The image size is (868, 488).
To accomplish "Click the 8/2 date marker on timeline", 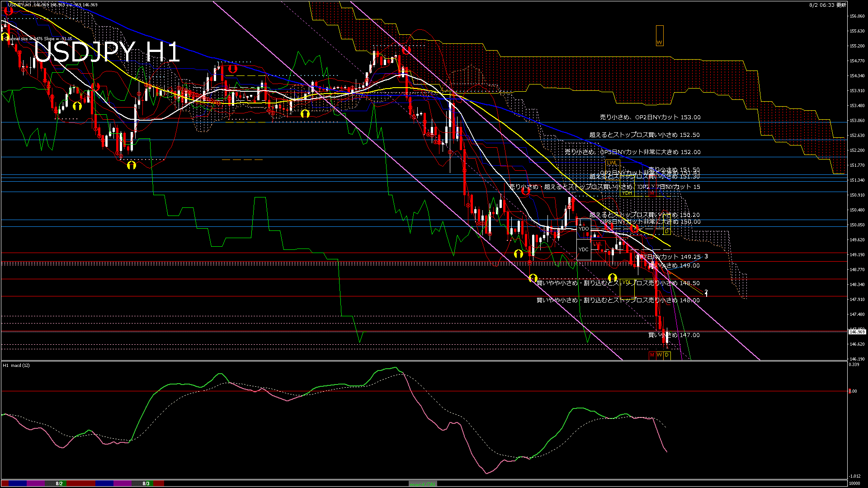I will (x=59, y=483).
